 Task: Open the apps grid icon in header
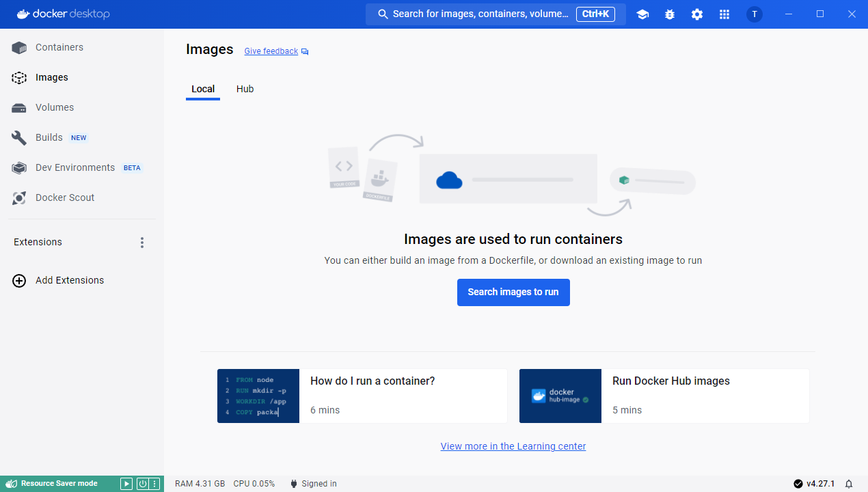724,14
